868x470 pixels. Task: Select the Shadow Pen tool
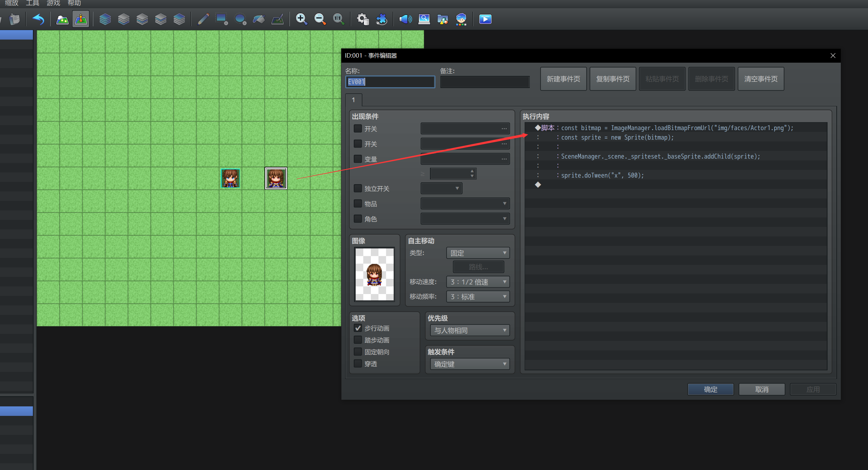pyautogui.click(x=277, y=19)
